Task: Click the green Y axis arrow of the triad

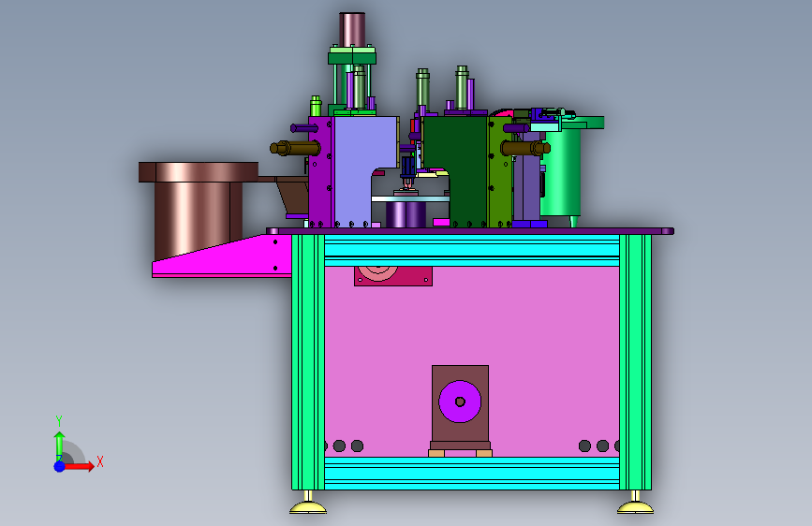Action: click(x=59, y=446)
